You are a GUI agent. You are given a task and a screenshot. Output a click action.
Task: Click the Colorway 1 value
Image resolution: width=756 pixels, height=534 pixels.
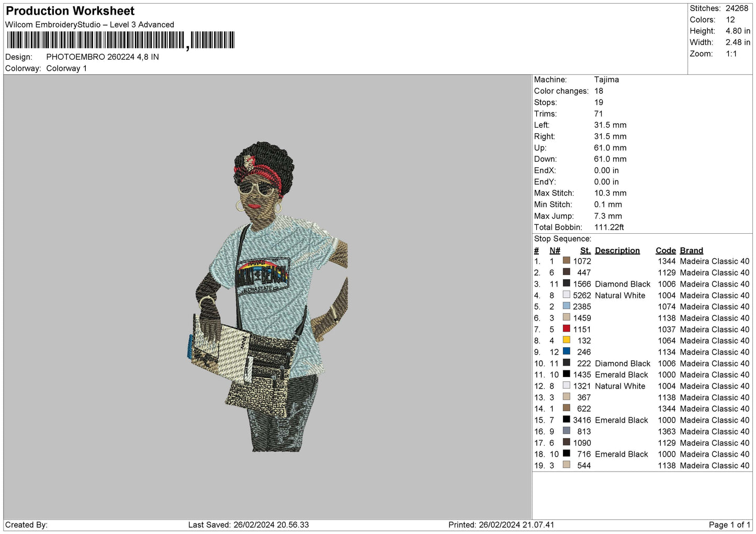(66, 69)
